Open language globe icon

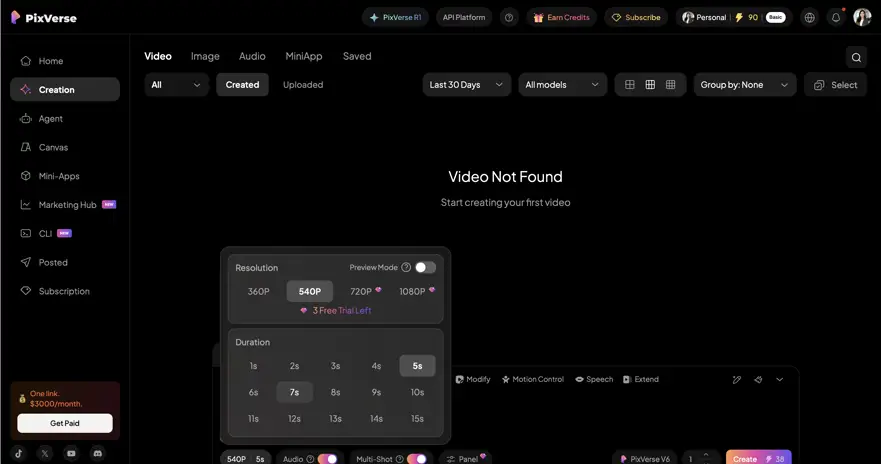point(810,17)
